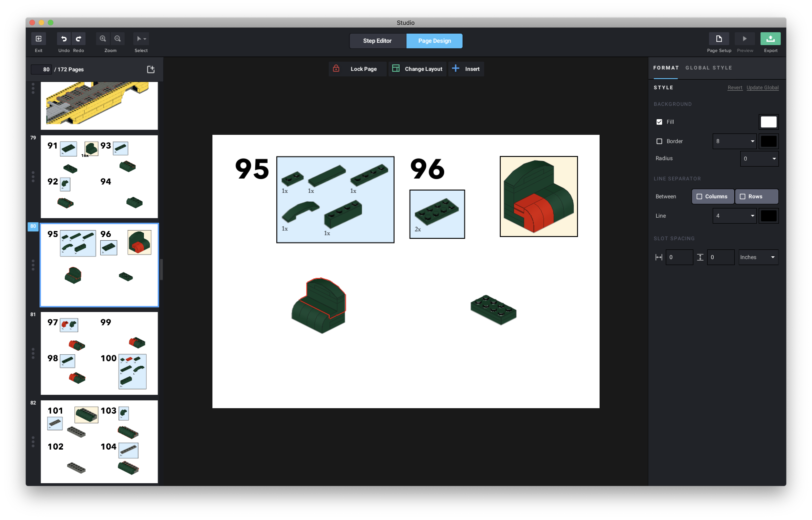Select page 81 thumbnail
812x520 pixels.
click(99, 354)
